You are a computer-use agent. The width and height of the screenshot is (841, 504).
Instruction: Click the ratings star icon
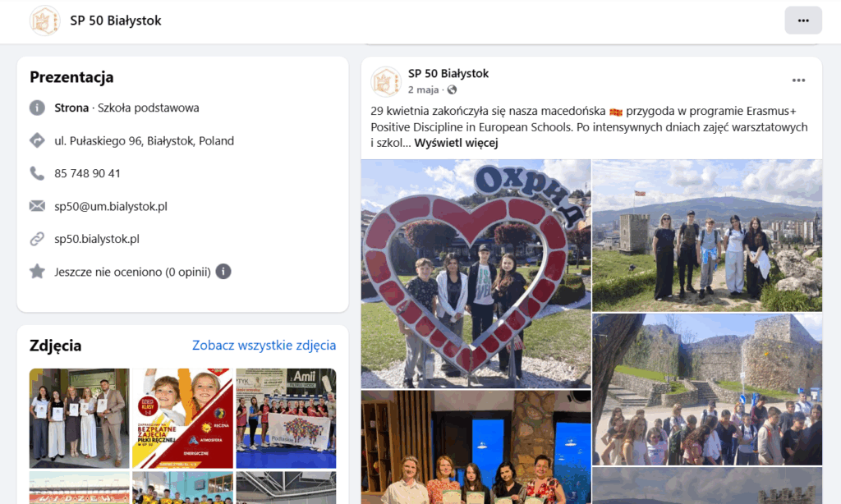[x=37, y=272]
